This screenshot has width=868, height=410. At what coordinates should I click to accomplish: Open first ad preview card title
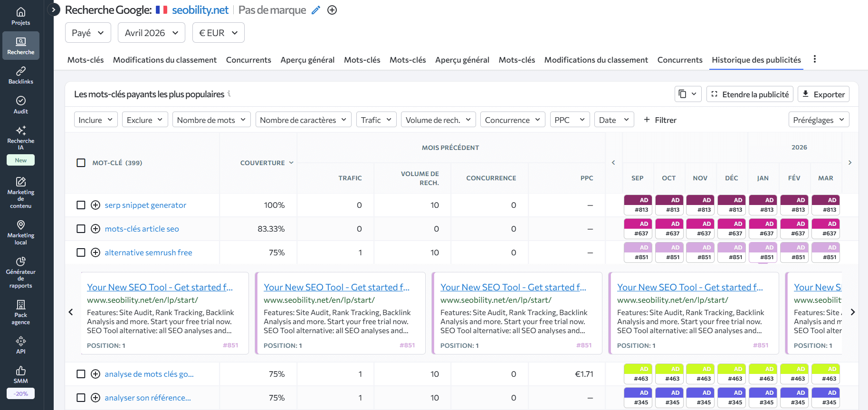point(160,287)
